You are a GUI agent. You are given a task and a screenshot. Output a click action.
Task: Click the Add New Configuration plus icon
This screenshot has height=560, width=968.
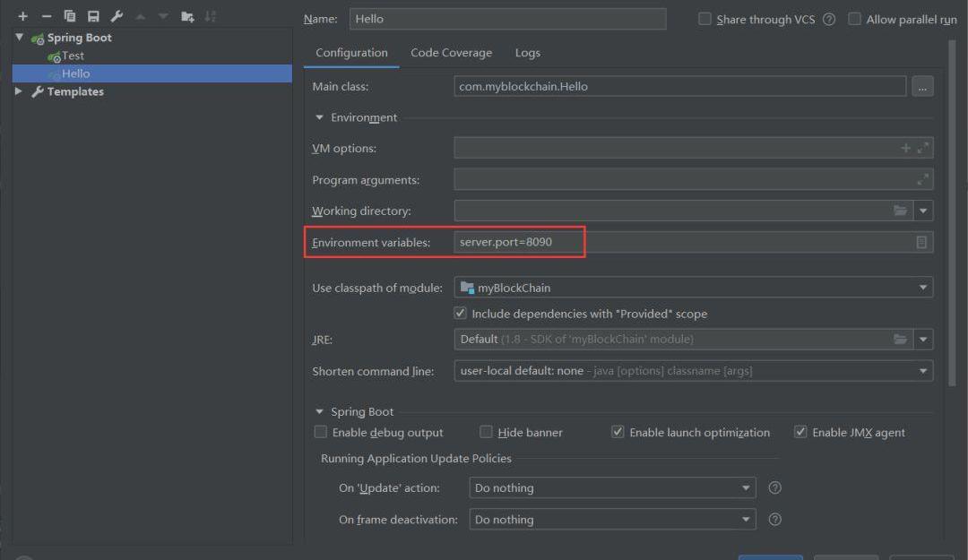pos(22,16)
